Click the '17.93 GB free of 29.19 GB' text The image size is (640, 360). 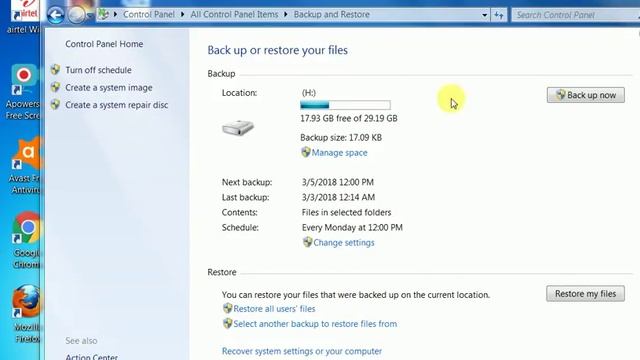[x=349, y=119]
